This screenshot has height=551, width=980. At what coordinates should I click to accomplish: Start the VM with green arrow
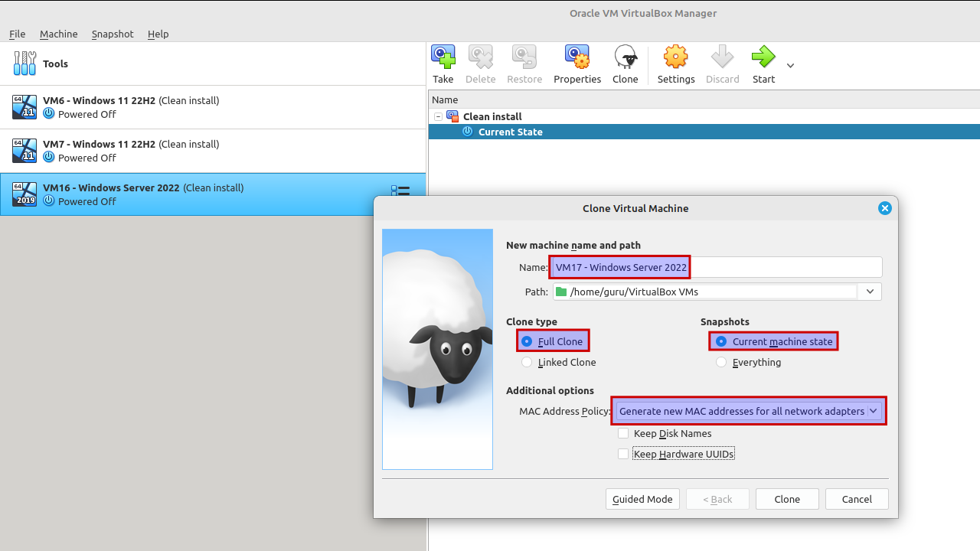click(x=763, y=57)
